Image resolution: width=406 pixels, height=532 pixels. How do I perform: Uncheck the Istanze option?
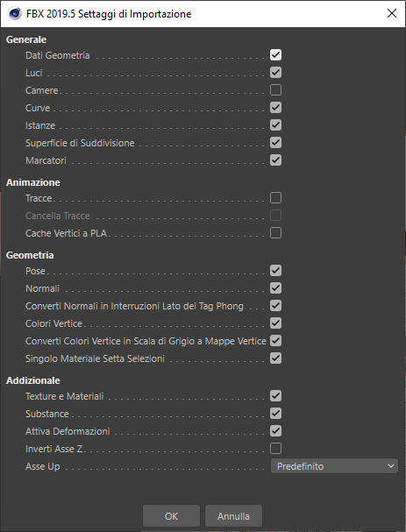pyautogui.click(x=275, y=124)
